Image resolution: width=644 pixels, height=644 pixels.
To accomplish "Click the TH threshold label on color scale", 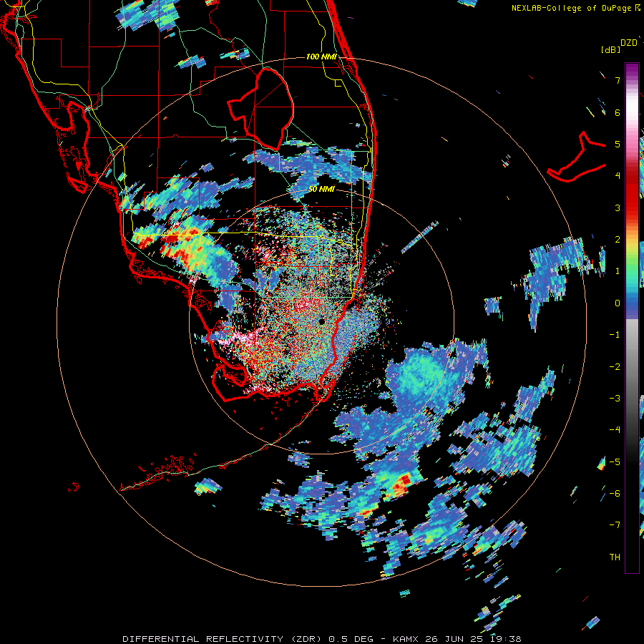I will click(x=615, y=557).
